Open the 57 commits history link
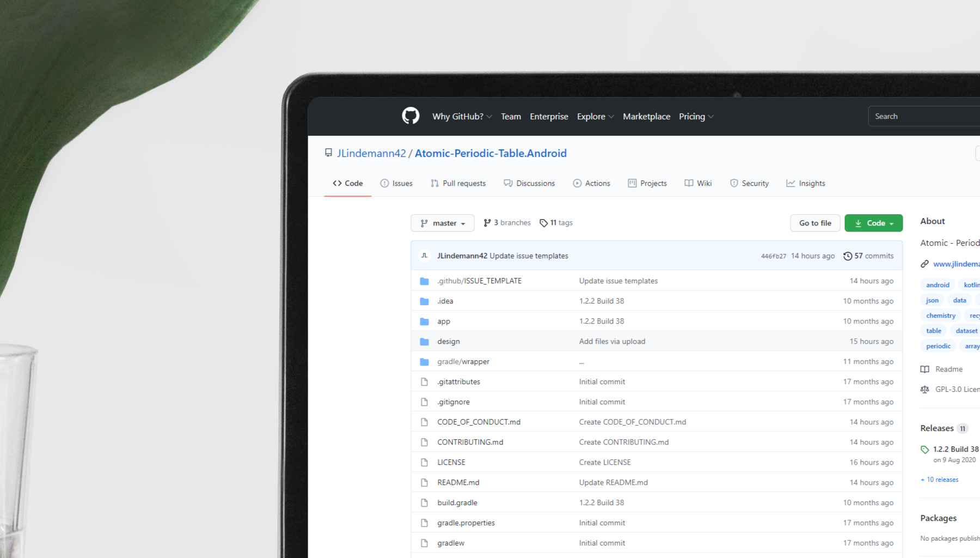 (x=868, y=256)
